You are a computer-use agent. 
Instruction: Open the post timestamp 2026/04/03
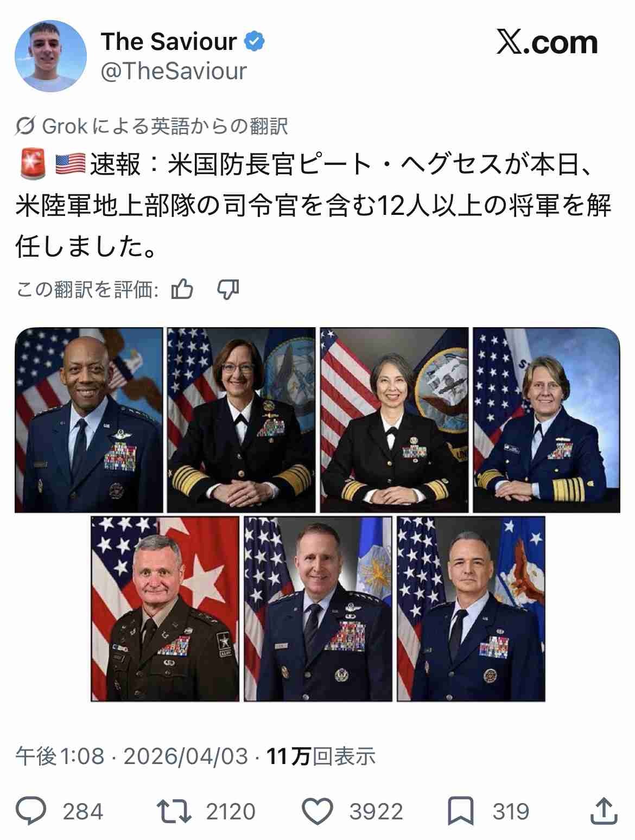[x=186, y=756]
